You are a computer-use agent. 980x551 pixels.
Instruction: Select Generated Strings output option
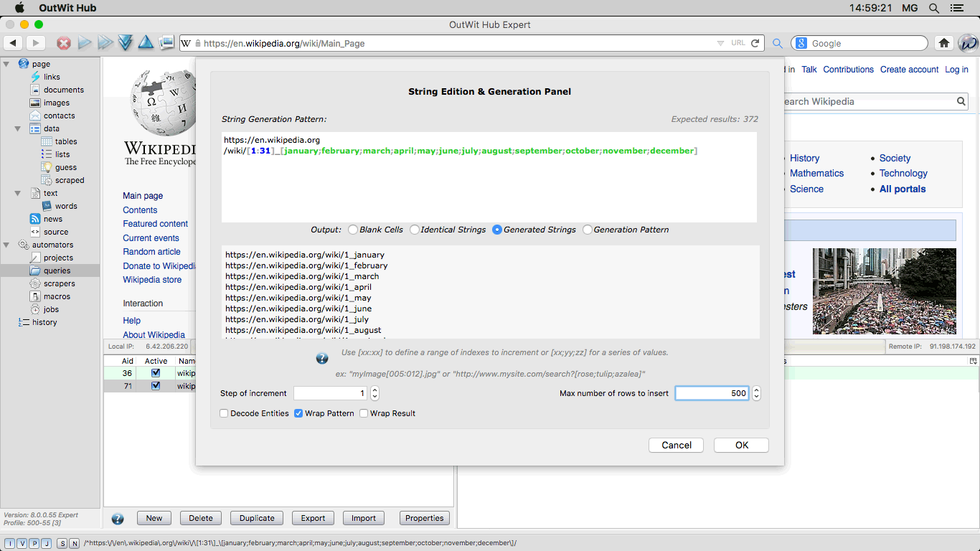(497, 230)
